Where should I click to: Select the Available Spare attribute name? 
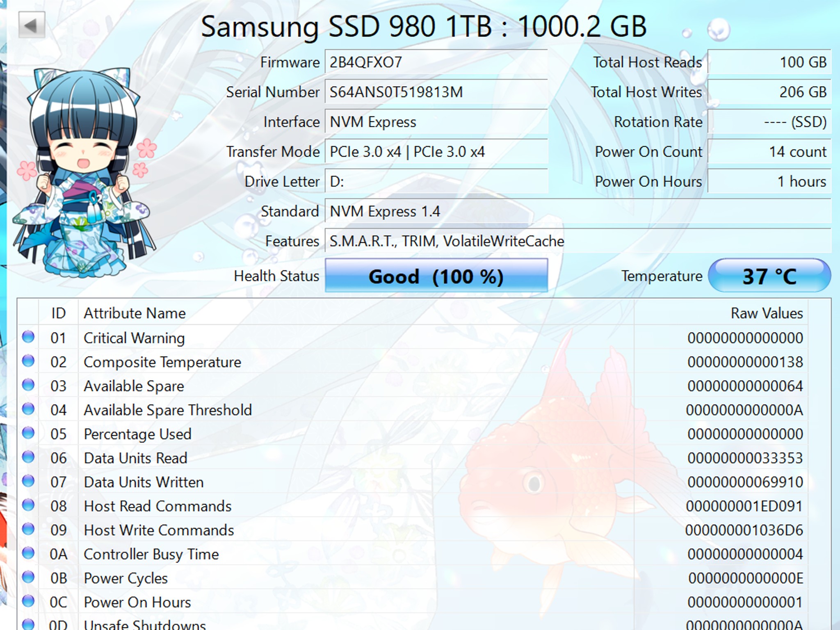(134, 386)
